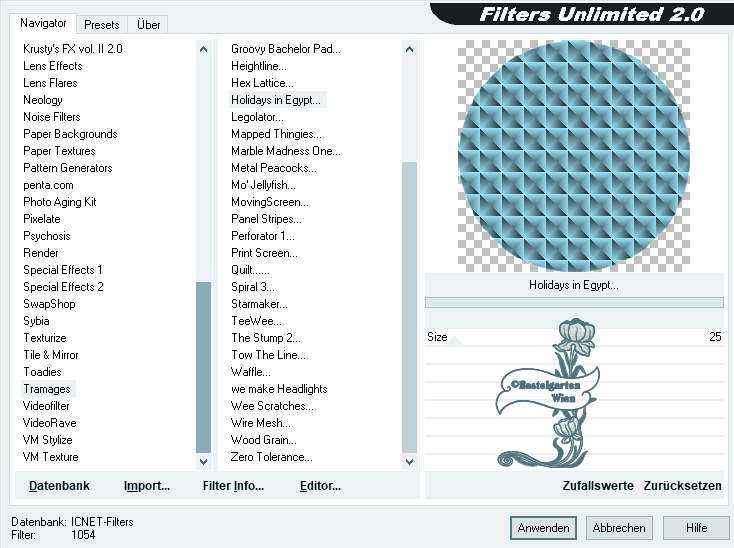Select Lens Flares category
This screenshot has width=734, height=548.
tap(50, 83)
